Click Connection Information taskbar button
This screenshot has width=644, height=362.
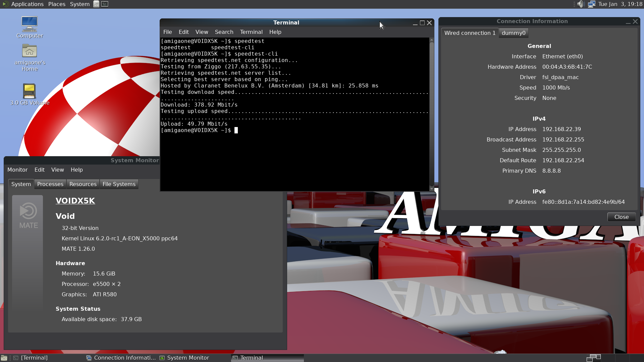tap(121, 358)
